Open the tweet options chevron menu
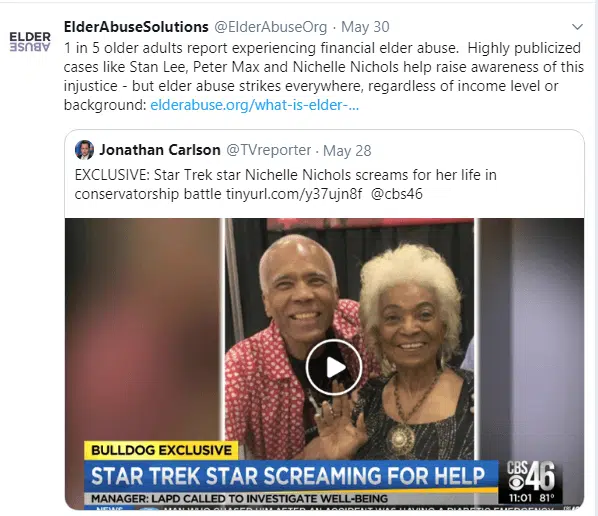Screen dimensions: 598x516 tap(577, 27)
